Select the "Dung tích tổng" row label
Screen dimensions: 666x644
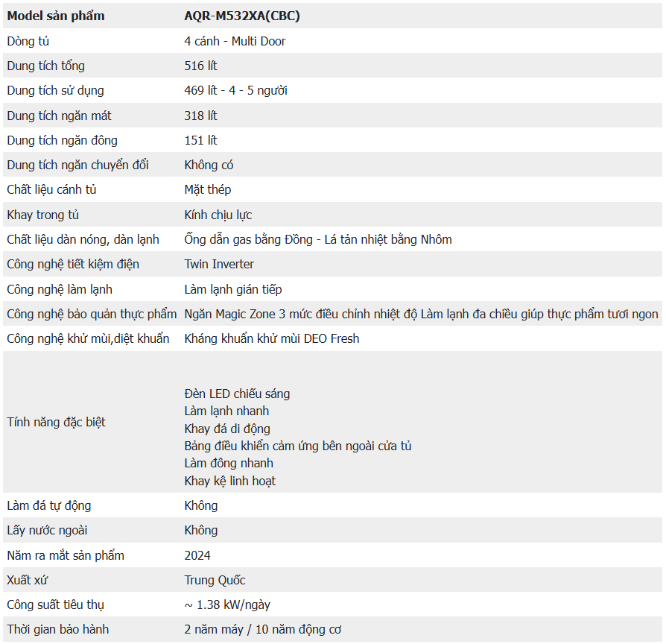point(45,66)
